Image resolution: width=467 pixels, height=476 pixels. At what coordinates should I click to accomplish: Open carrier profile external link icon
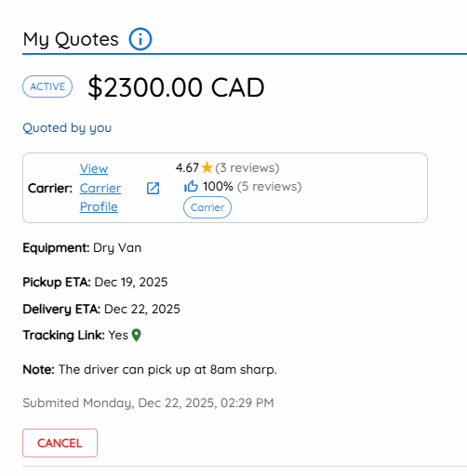153,188
